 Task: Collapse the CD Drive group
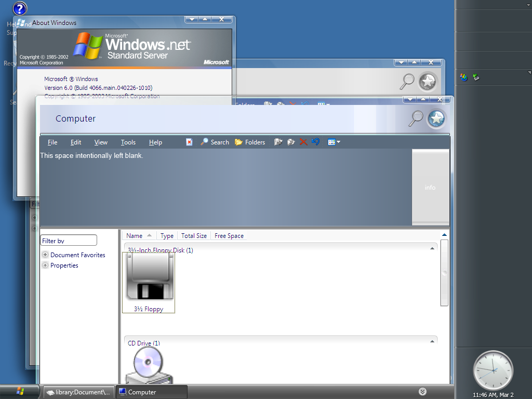[432, 341]
